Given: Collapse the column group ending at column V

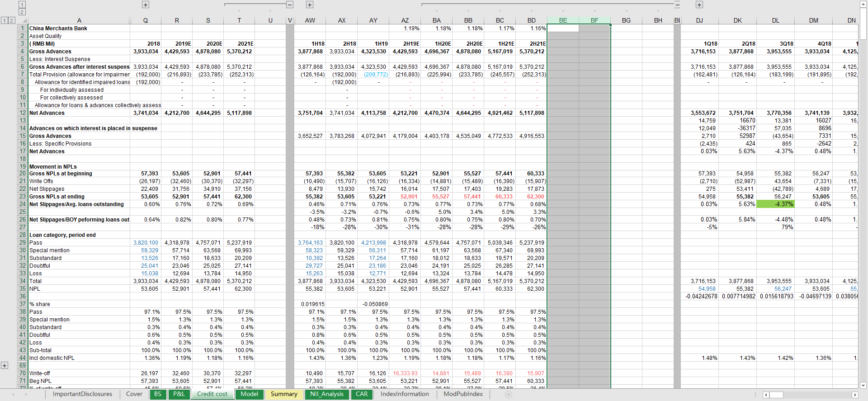Looking at the screenshot, I should click(x=290, y=5).
